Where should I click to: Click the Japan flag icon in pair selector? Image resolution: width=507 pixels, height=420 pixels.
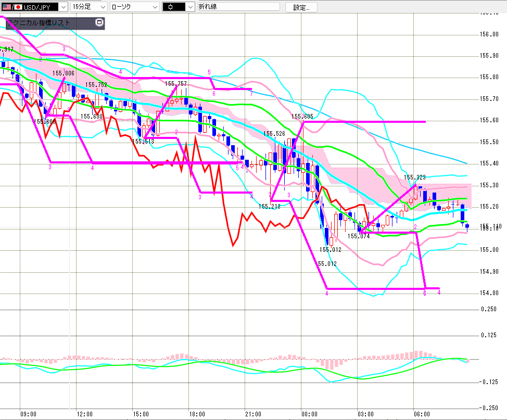18,7
